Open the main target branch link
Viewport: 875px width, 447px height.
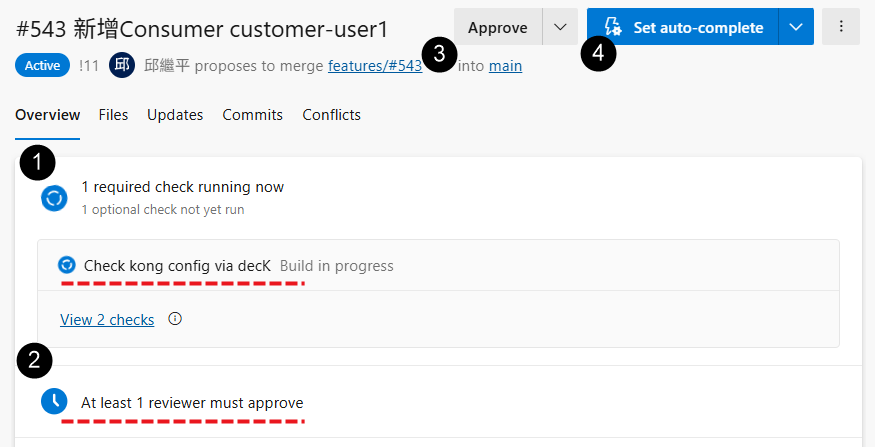pos(505,66)
